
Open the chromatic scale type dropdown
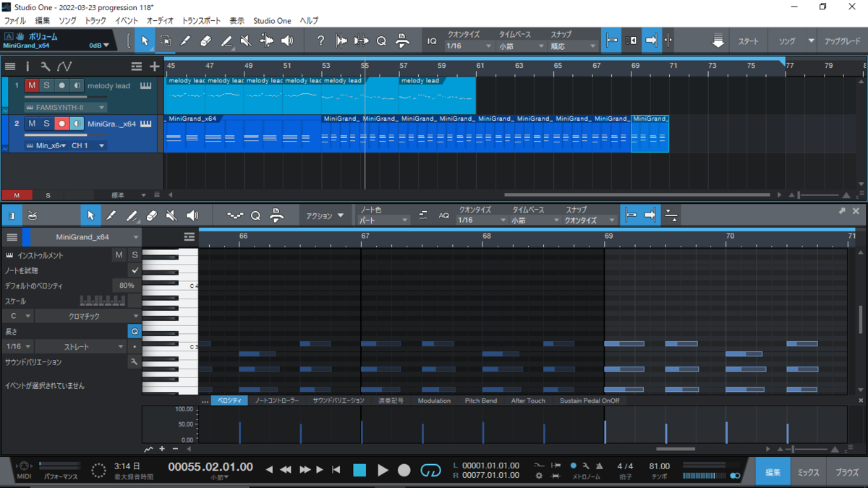click(x=88, y=316)
